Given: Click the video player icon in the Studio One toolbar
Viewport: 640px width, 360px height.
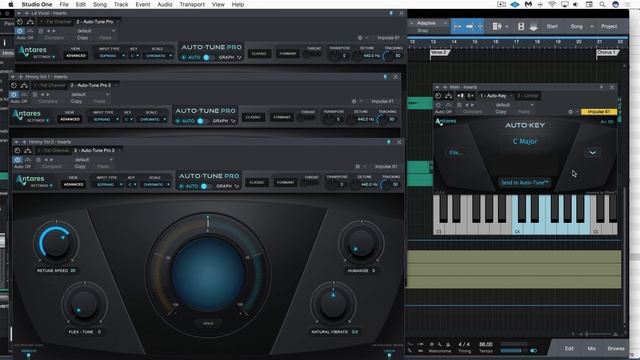Looking at the screenshot, I should pyautogui.click(x=521, y=27).
